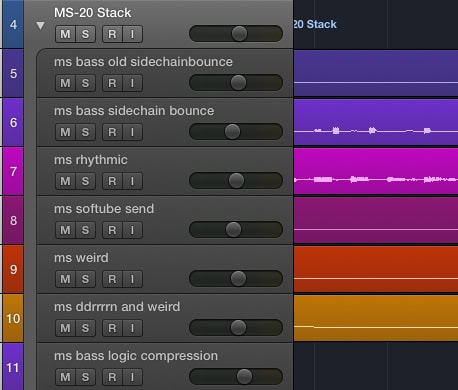Mute the MS-20 Stack track

pyautogui.click(x=65, y=34)
